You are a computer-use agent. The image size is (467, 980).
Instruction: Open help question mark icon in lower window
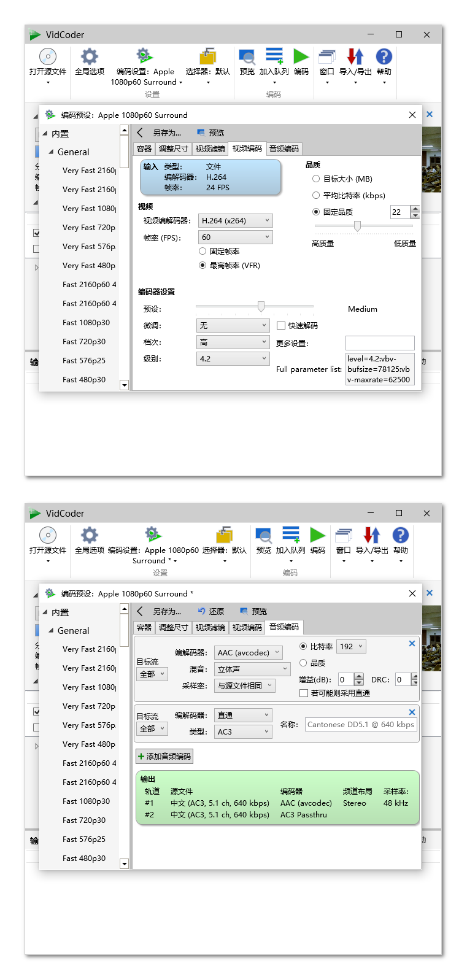click(x=401, y=535)
